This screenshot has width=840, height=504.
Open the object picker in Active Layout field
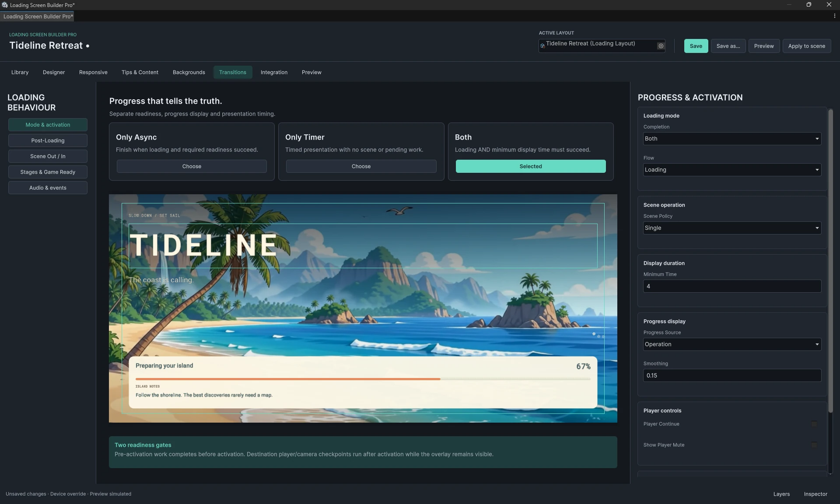pyautogui.click(x=661, y=46)
